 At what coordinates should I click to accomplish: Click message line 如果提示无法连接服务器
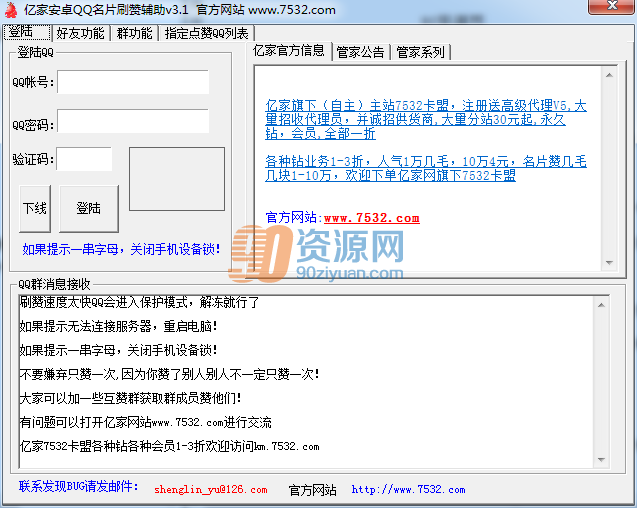coord(118,326)
